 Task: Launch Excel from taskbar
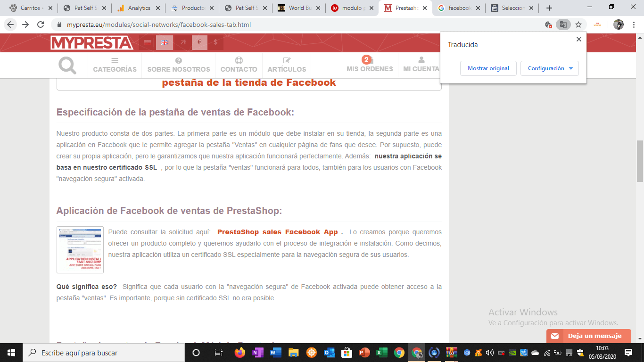pos(382,353)
